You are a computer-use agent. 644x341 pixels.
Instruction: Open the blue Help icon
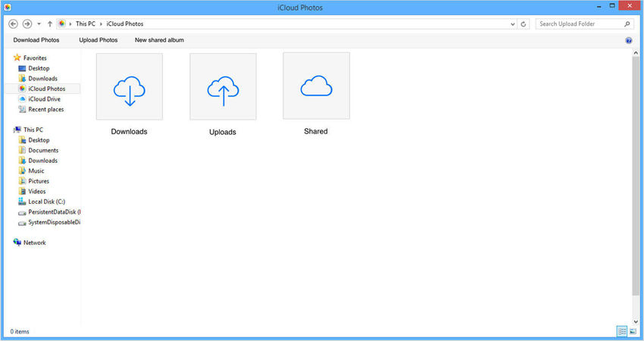[x=628, y=40]
